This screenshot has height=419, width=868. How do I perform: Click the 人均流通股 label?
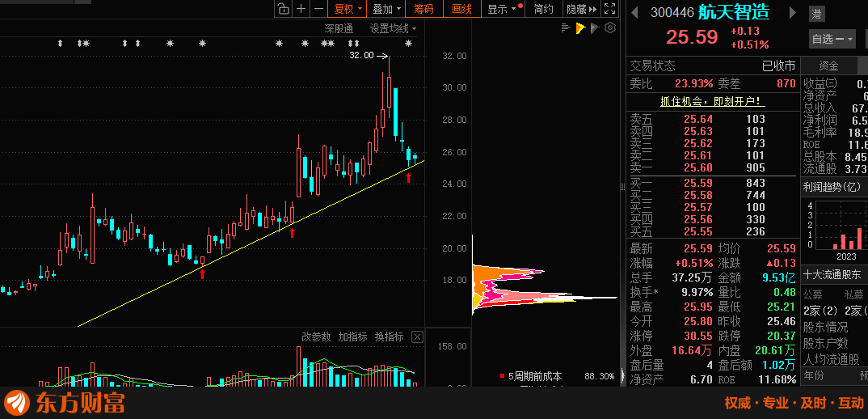click(831, 359)
